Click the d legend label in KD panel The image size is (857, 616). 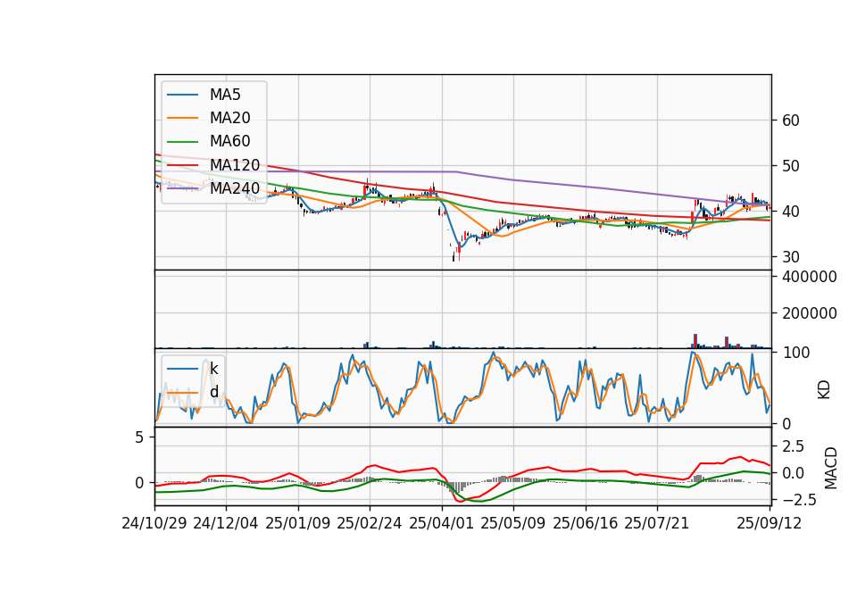click(213, 392)
